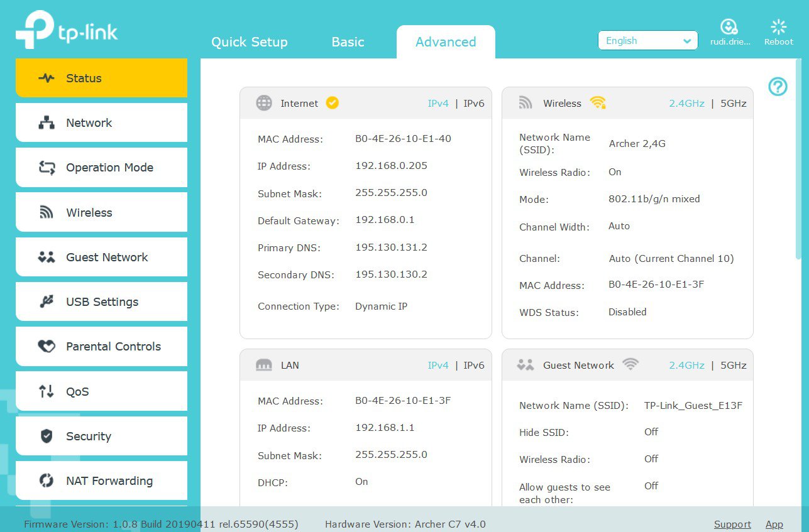This screenshot has height=532, width=809.
Task: Click the Guest Network people icon in sidebar
Action: (x=47, y=257)
